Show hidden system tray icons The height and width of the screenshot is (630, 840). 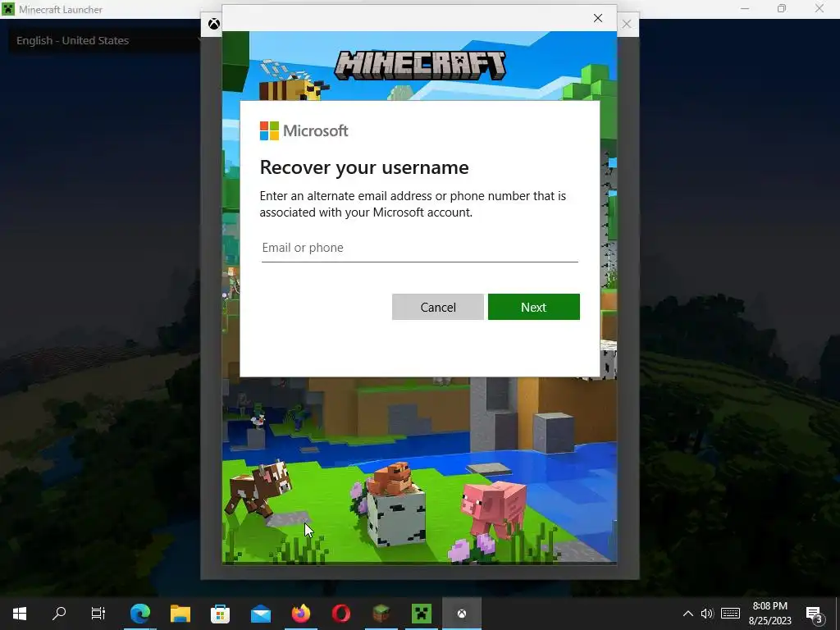point(688,614)
